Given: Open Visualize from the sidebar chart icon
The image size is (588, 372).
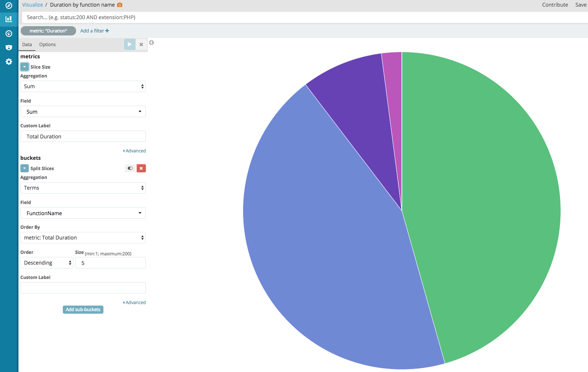Looking at the screenshot, I should pyautogui.click(x=9, y=19).
